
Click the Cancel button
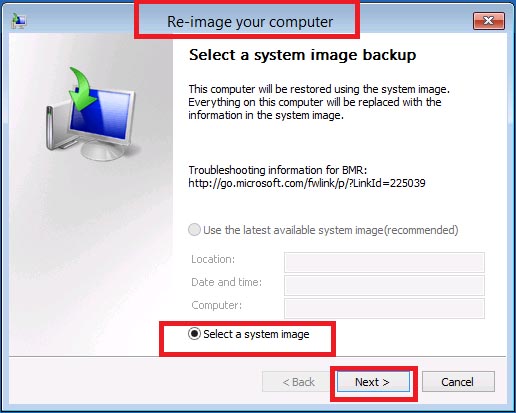458,382
